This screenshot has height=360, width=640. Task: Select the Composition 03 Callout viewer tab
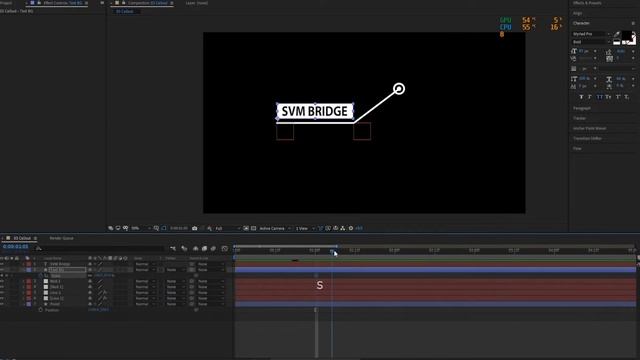tap(147, 3)
